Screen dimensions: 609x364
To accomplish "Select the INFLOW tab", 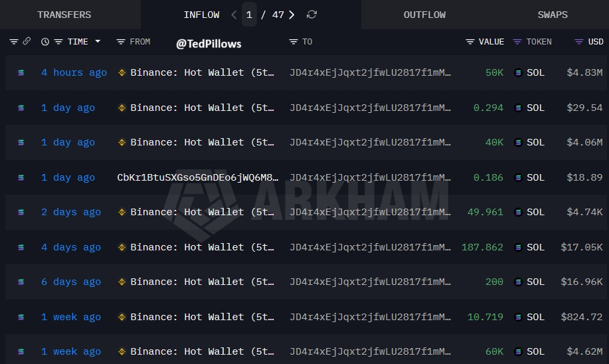I will [x=201, y=15].
